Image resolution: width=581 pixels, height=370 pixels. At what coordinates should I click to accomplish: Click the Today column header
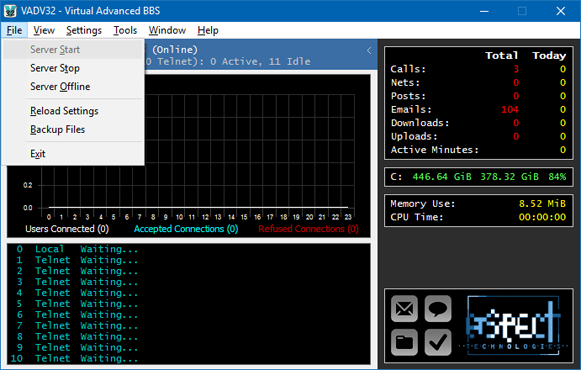[549, 56]
